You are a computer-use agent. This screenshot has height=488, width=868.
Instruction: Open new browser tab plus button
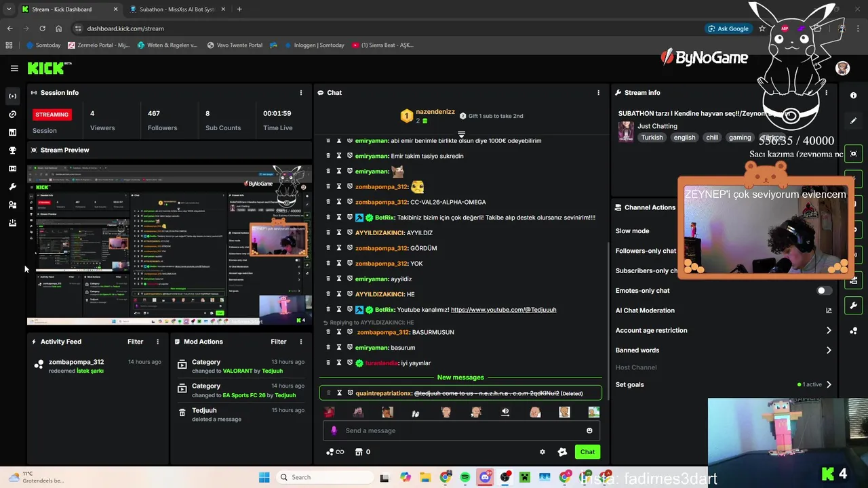[239, 9]
